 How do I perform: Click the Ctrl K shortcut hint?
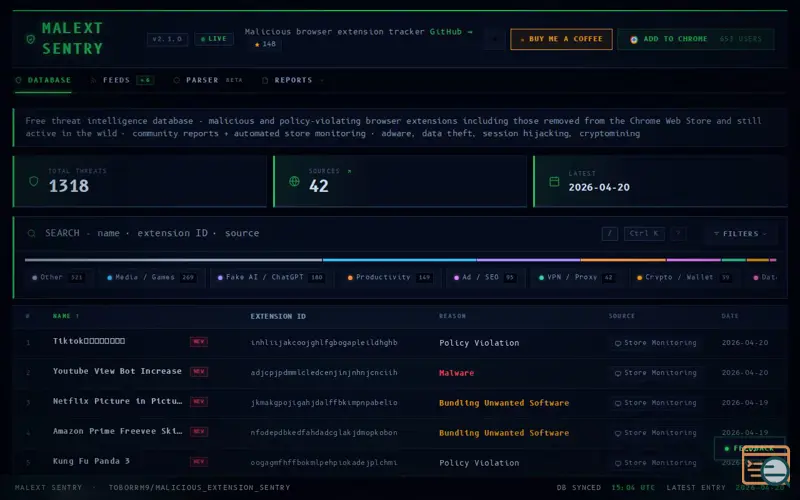(644, 234)
